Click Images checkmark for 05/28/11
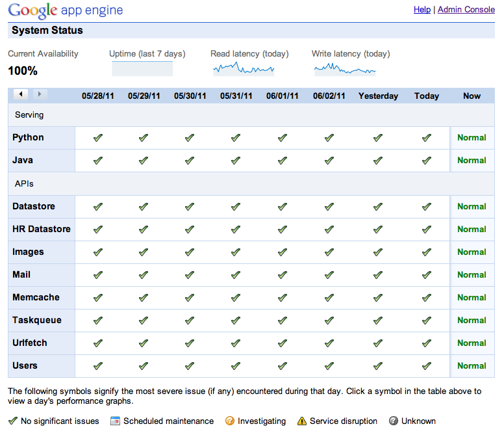The height and width of the screenshot is (435, 504). coord(98,252)
